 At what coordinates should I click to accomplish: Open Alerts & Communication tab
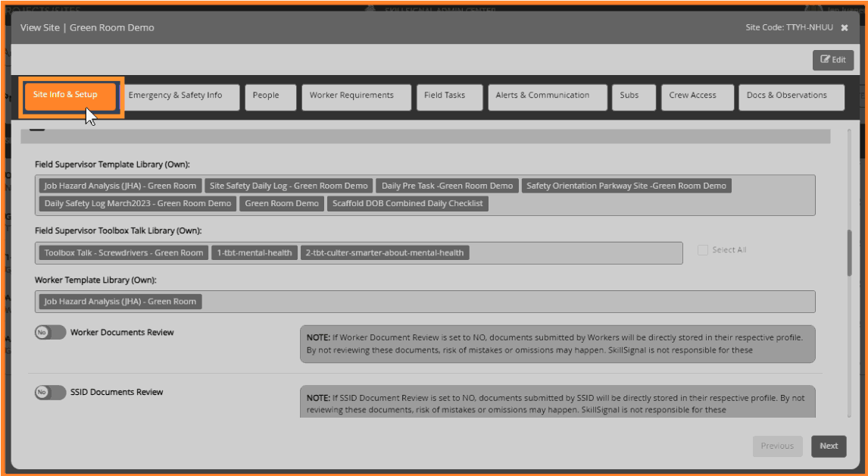coord(548,97)
